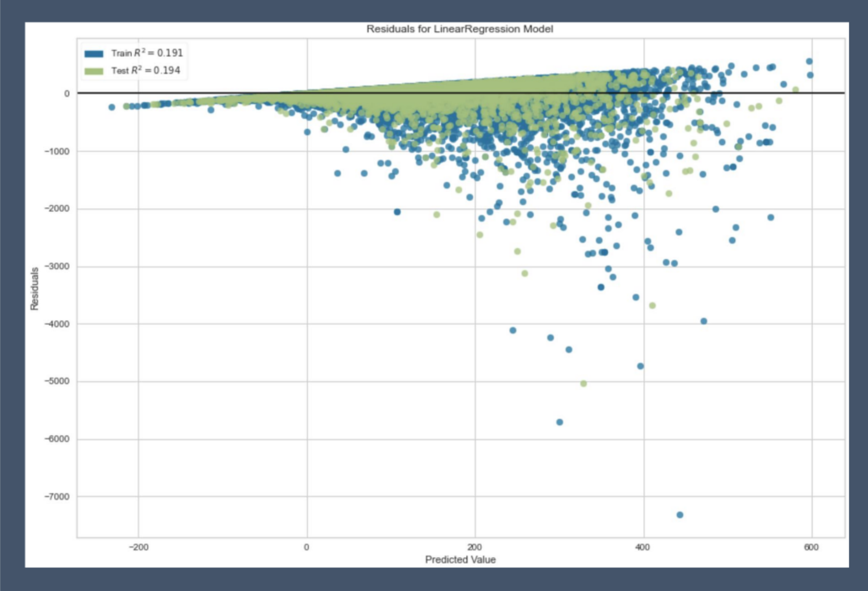The width and height of the screenshot is (868, 591).
Task: Click the leftmost blue data point
Action: (x=111, y=107)
